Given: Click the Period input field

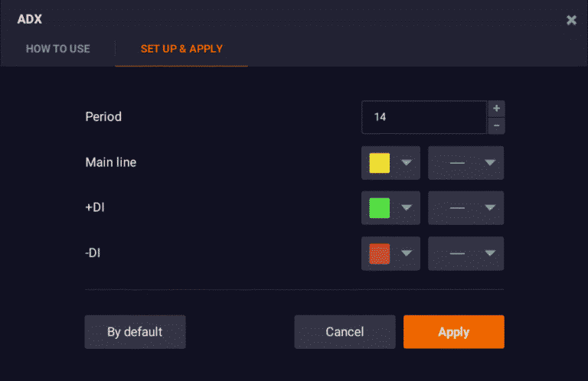Looking at the screenshot, I should pyautogui.click(x=424, y=117).
